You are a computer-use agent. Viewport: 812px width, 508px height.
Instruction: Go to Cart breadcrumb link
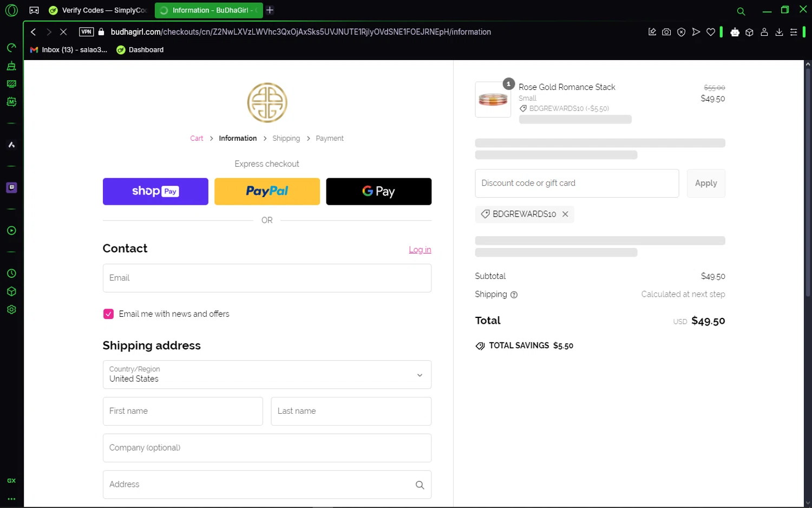pyautogui.click(x=197, y=139)
